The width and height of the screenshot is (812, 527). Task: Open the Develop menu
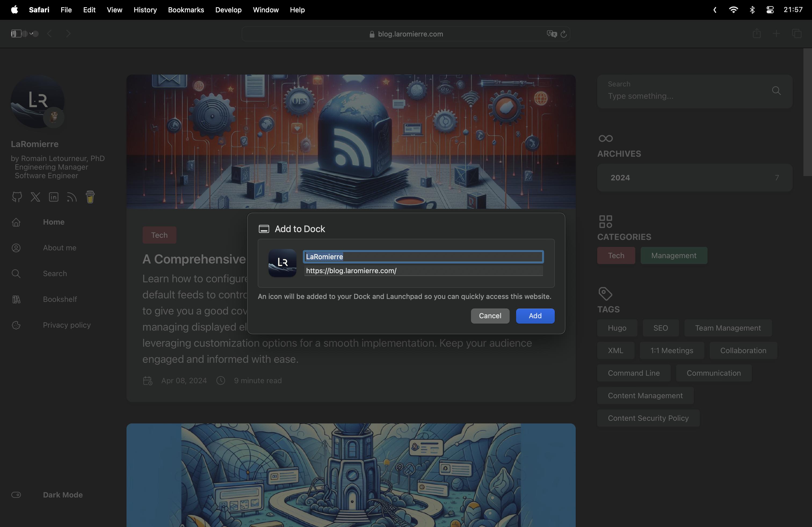coord(228,10)
